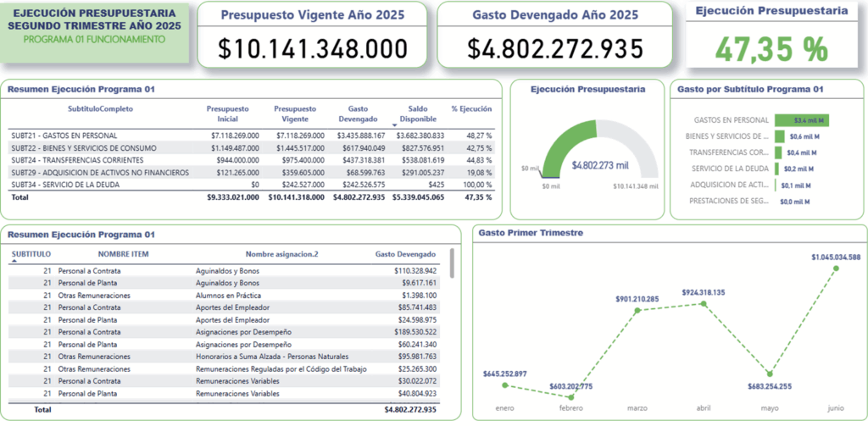Click the sort arrow under SUBTITULO header
868x426 pixels.
pyautogui.click(x=14, y=263)
